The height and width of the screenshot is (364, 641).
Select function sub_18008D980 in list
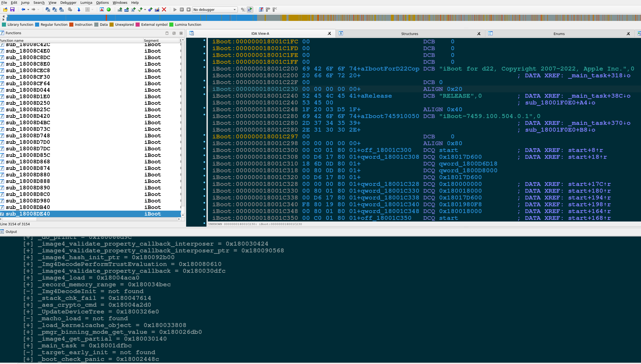tap(28, 201)
